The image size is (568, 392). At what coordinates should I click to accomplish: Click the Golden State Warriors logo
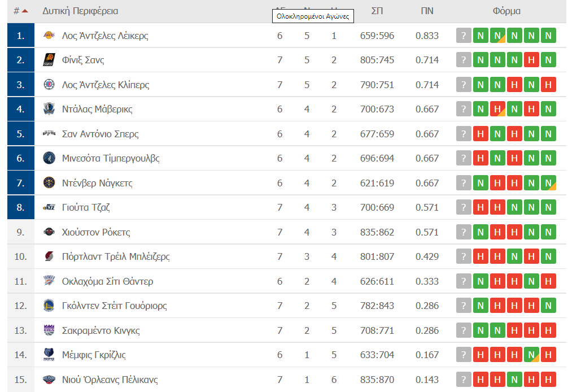pos(49,306)
